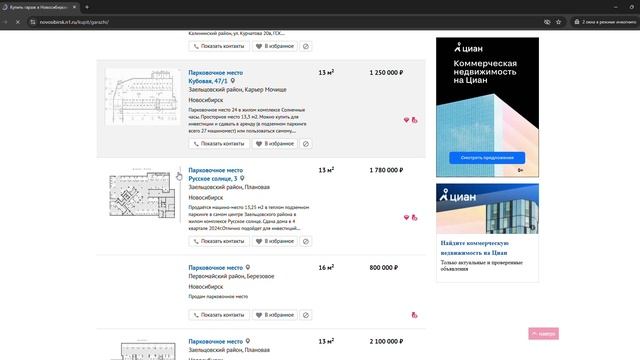640x360 pixels.
Task: Click diamond premium icon on 1 250 000 listing
Action: tap(406, 120)
